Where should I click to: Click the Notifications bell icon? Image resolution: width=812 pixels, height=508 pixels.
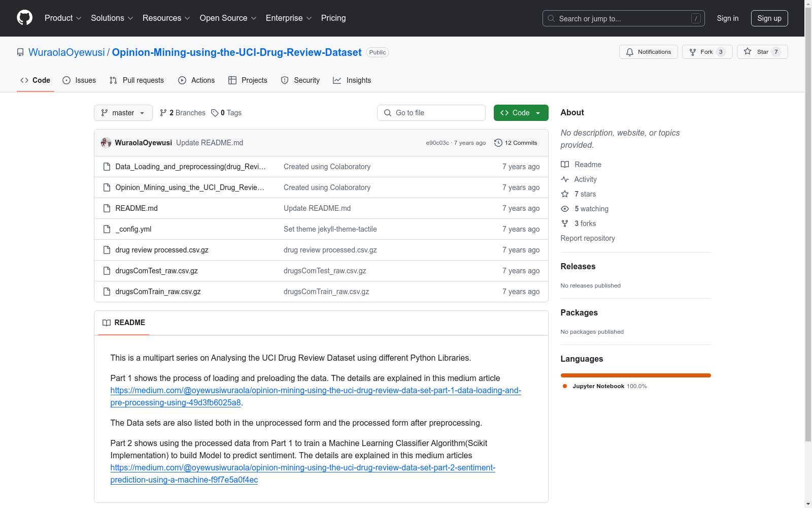pyautogui.click(x=630, y=52)
